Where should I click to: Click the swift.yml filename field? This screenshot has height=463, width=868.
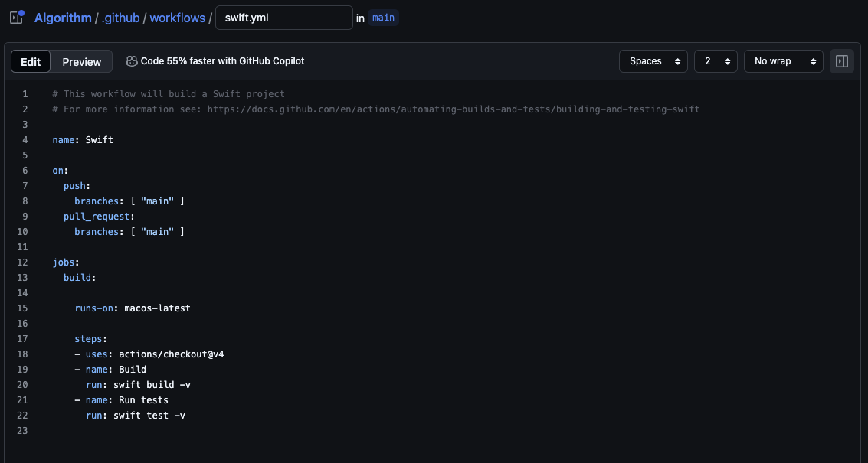click(x=284, y=18)
